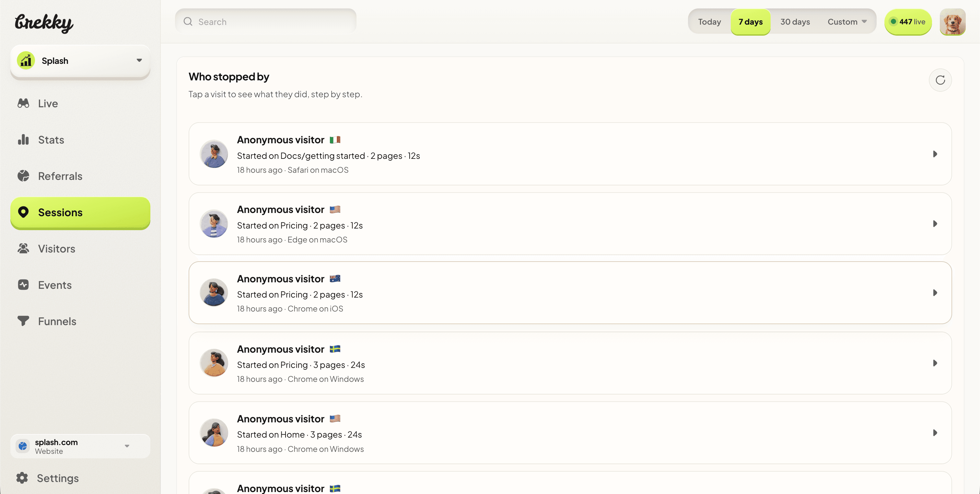Click the Live binoculars icon
This screenshot has height=494, width=980.
[x=23, y=103]
